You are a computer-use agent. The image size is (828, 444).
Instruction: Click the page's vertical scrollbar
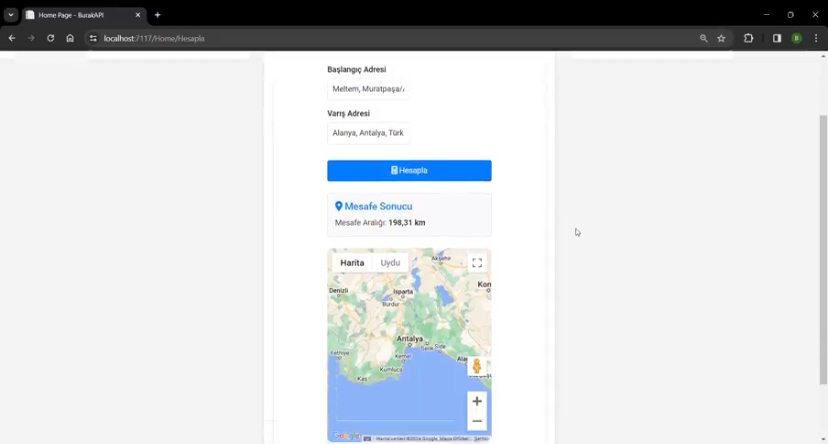click(823, 250)
